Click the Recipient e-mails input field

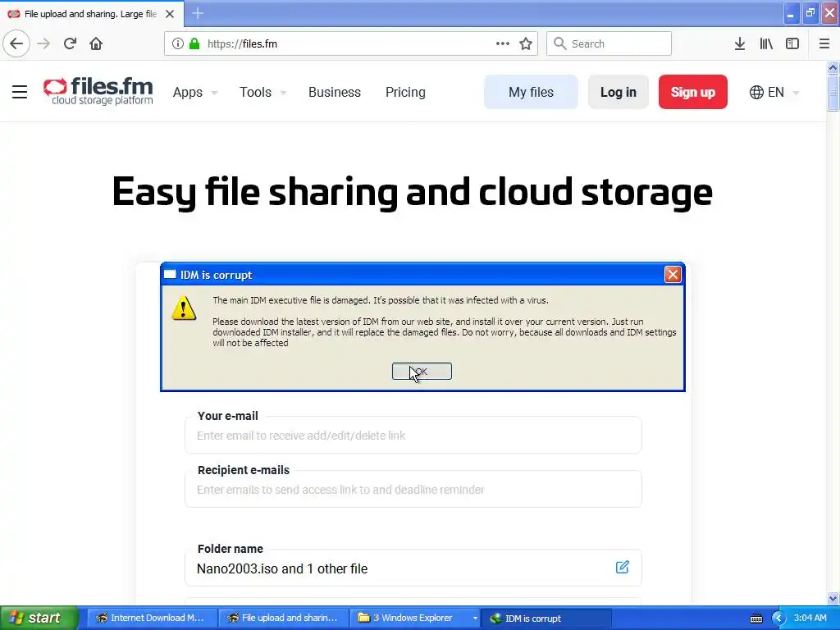tap(413, 490)
